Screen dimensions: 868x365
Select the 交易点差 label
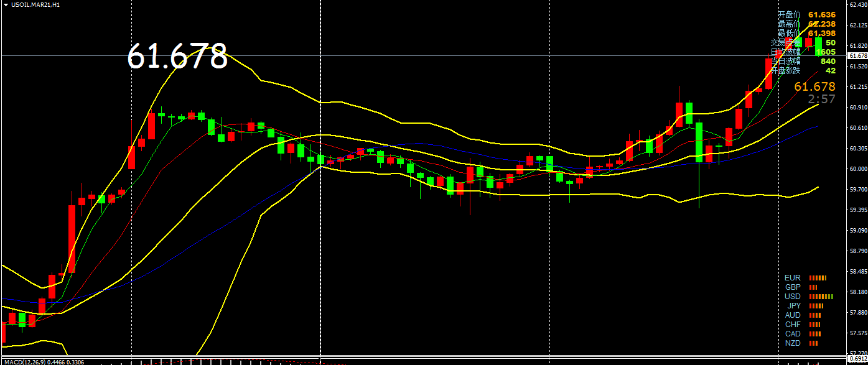tap(785, 42)
